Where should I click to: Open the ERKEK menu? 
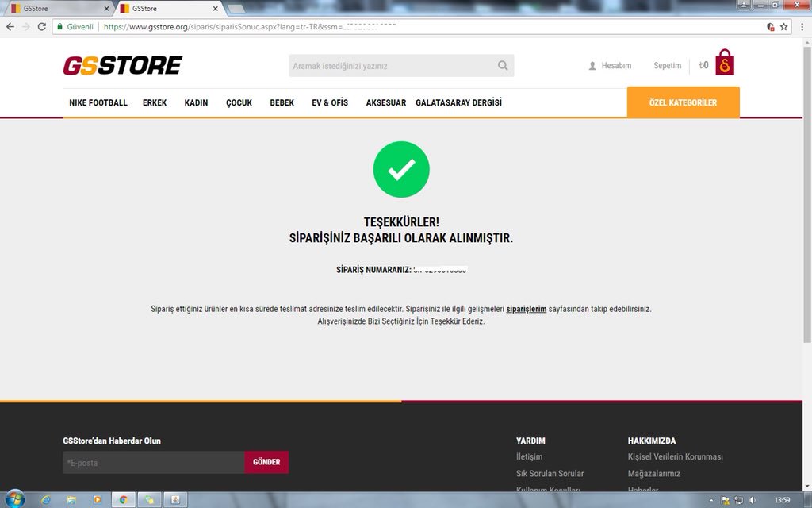(x=155, y=102)
